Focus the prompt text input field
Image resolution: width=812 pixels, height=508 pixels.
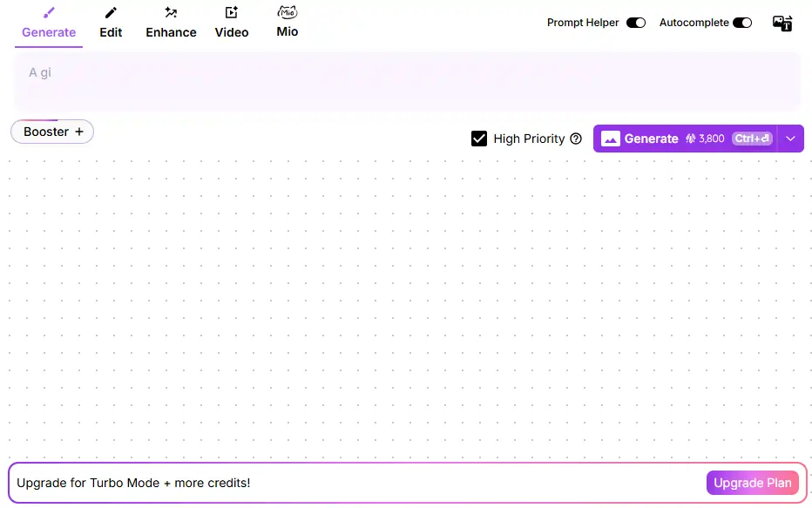(x=407, y=81)
